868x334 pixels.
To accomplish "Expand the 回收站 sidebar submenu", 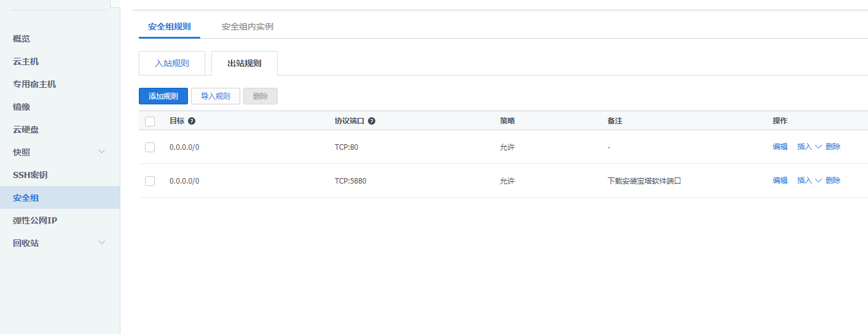I will click(x=102, y=243).
